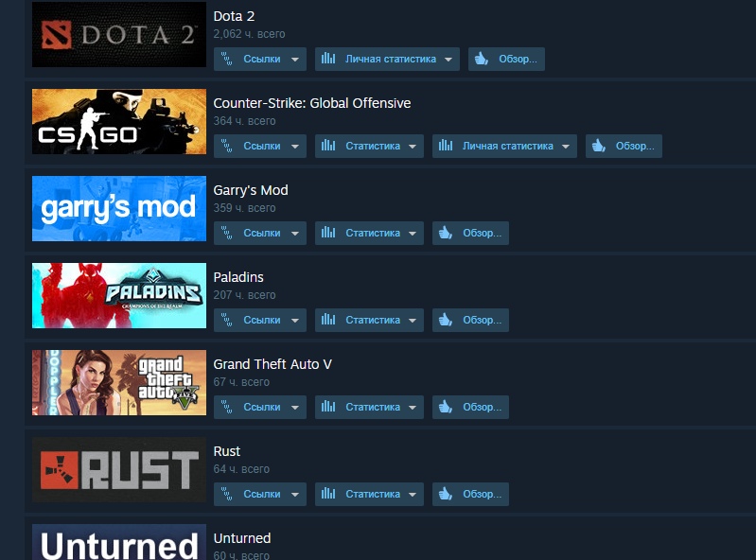This screenshot has height=560, width=756.
Task: Open the Garry's Mod title link
Action: [251, 190]
